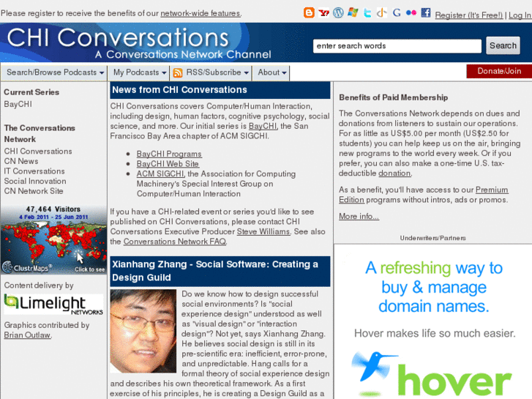The height and width of the screenshot is (399, 532).
Task: Open Social Innovation in the sidebar
Action: pos(35,181)
